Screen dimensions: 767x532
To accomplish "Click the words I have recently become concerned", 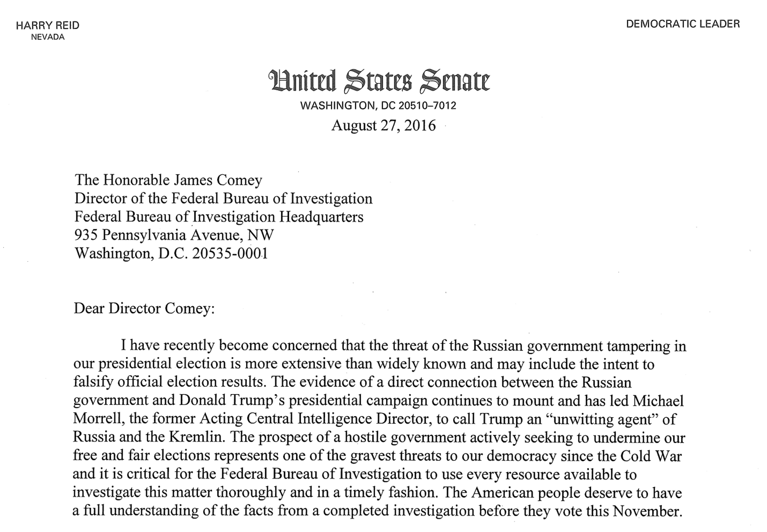I will click(x=229, y=345).
